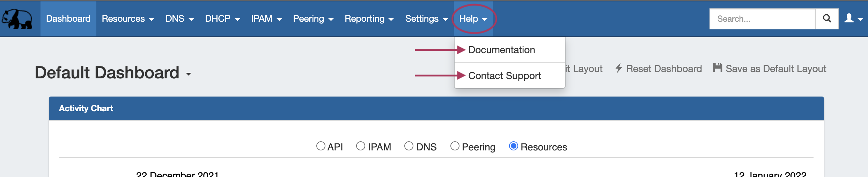Click the Save as Default Layout floppy icon
The height and width of the screenshot is (177, 868).
tap(717, 68)
